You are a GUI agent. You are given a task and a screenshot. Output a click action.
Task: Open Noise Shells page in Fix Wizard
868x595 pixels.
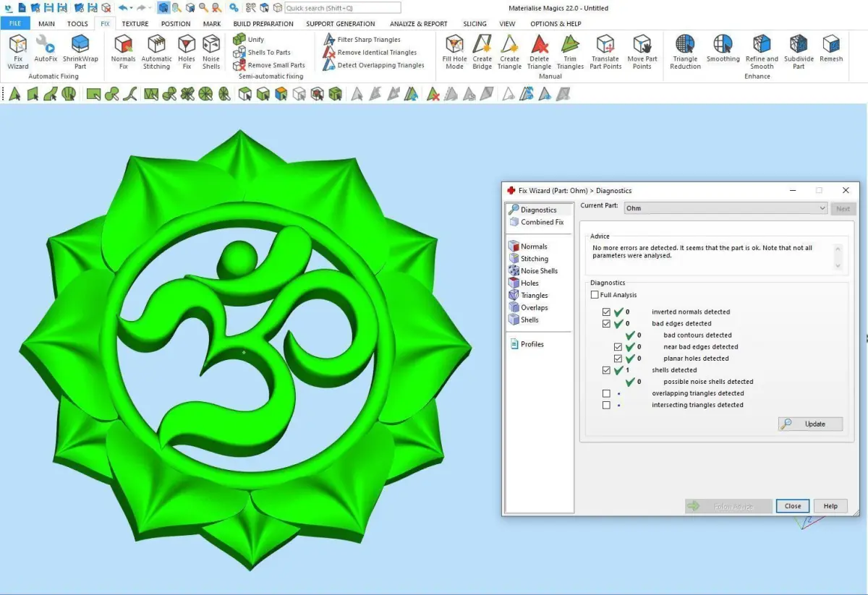[x=533, y=271]
